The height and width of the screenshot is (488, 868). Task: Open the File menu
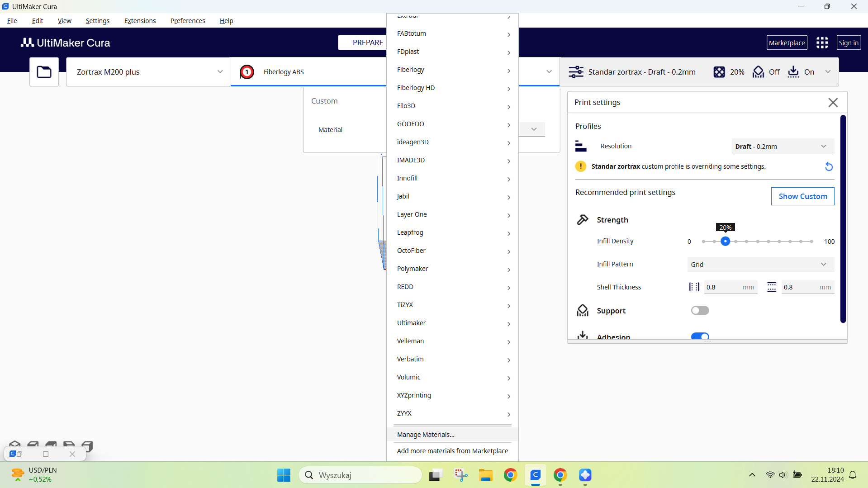12,21
